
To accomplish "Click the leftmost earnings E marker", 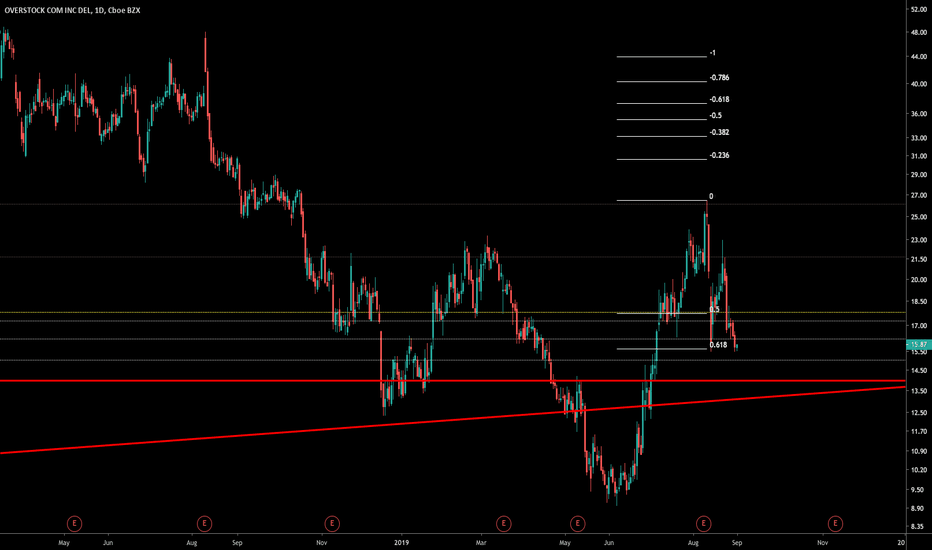I will (x=74, y=524).
